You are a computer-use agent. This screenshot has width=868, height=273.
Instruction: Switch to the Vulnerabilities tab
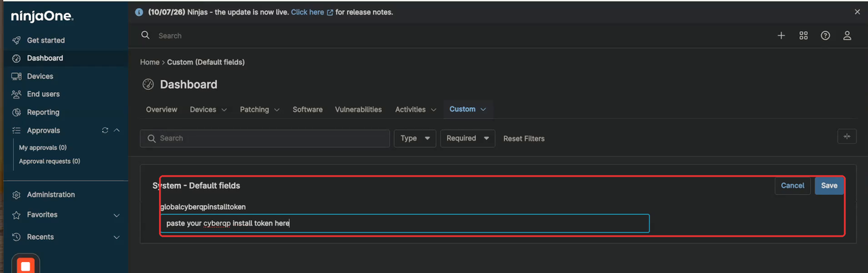click(358, 109)
